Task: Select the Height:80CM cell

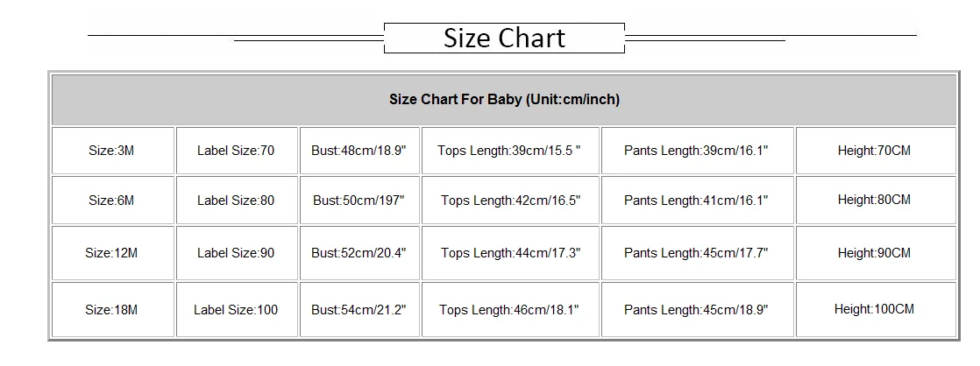Action: tap(875, 201)
